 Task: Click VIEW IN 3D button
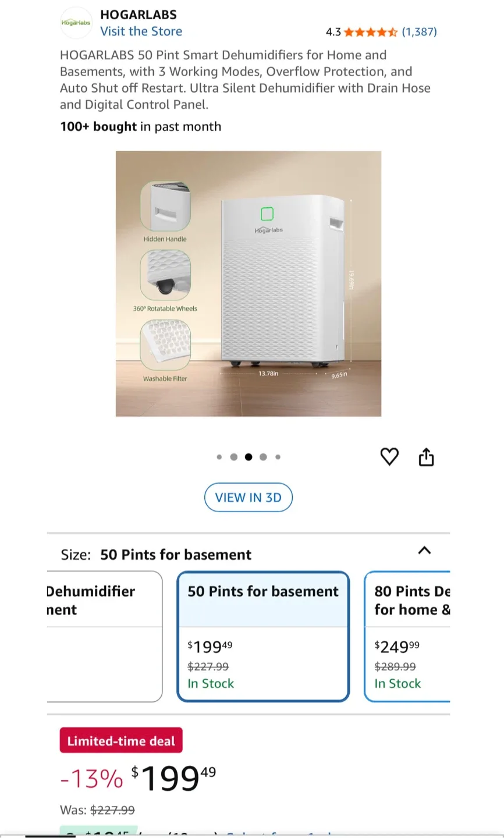249,497
